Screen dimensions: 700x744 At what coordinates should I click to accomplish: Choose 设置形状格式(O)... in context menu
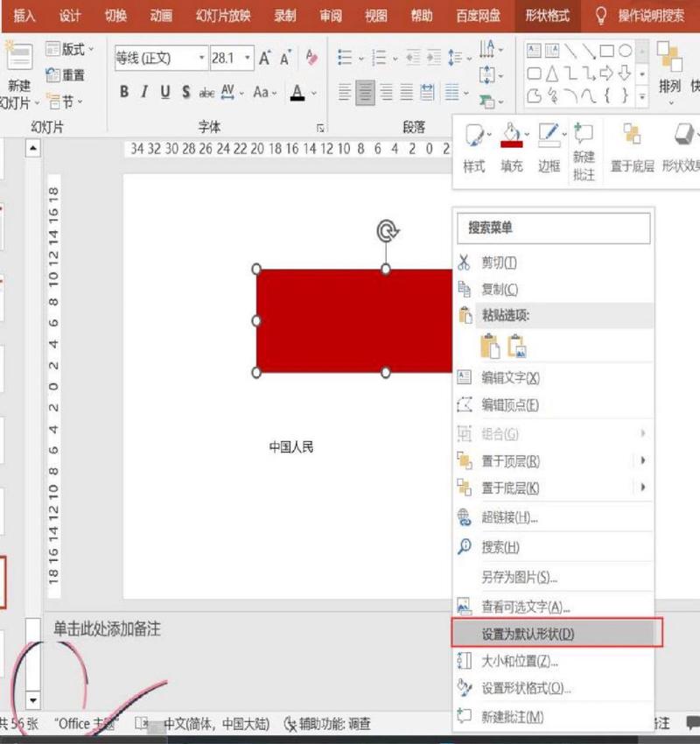(x=554, y=688)
